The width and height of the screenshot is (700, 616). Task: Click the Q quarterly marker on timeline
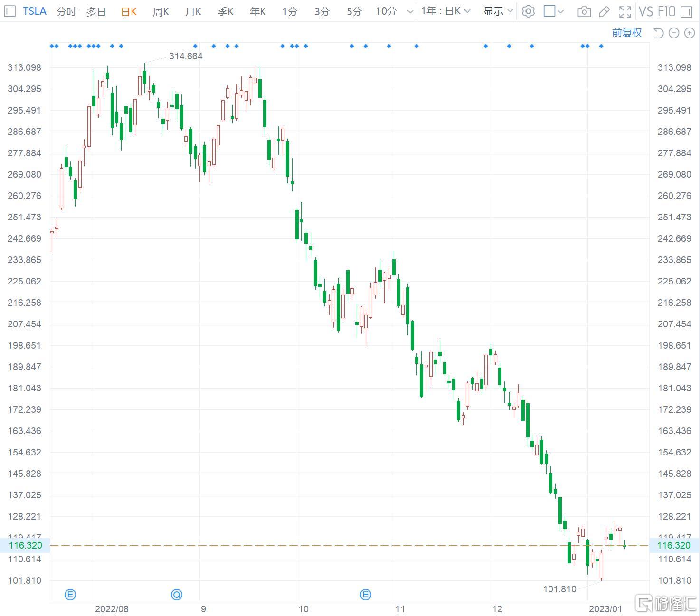[x=177, y=594]
